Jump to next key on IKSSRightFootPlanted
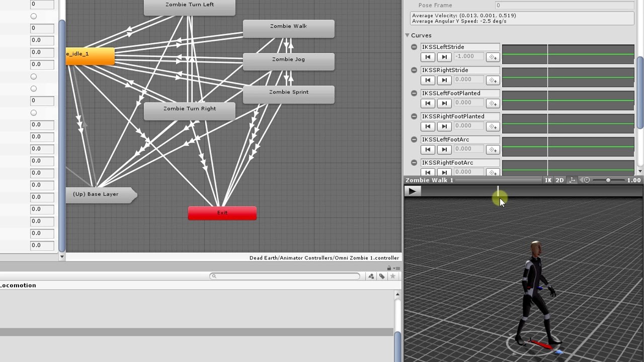The width and height of the screenshot is (644, 362). (x=444, y=126)
